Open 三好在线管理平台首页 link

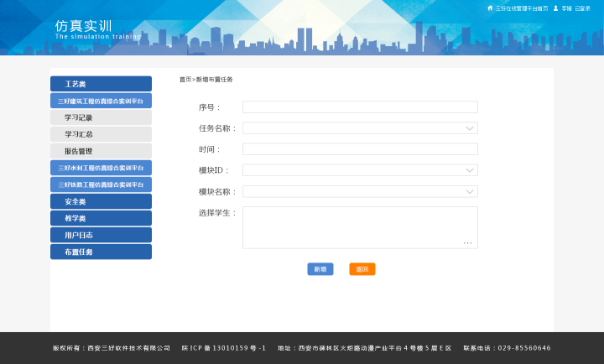coord(522,8)
